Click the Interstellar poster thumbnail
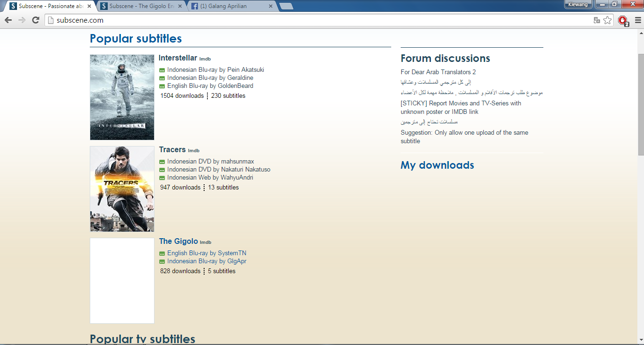The height and width of the screenshot is (345, 644). (x=122, y=97)
